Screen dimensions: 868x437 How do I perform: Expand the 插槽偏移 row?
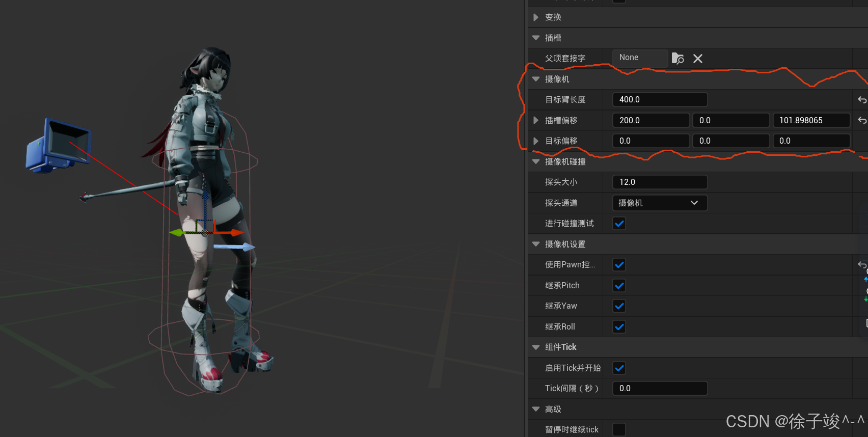pos(535,120)
